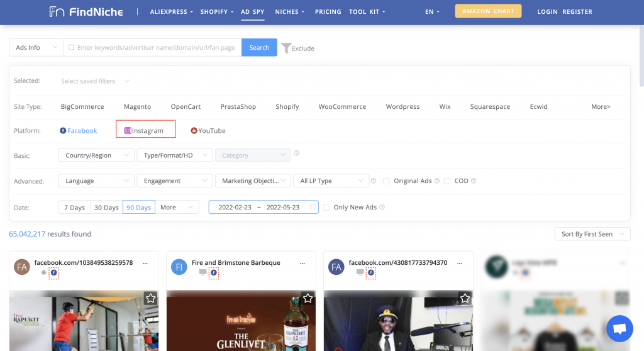This screenshot has width=644, height=351.
Task: Expand the Marketing Objective dropdown
Action: coord(253,181)
